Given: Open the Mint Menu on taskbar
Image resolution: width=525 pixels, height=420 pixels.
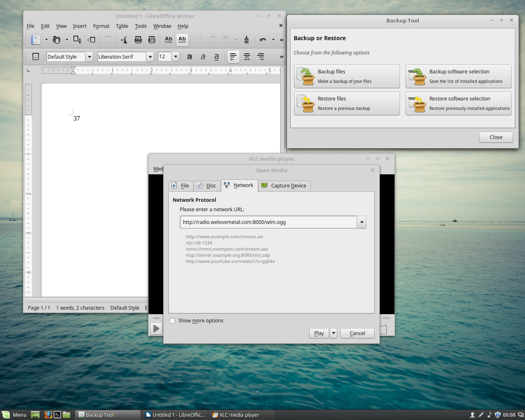Looking at the screenshot, I should [x=14, y=415].
